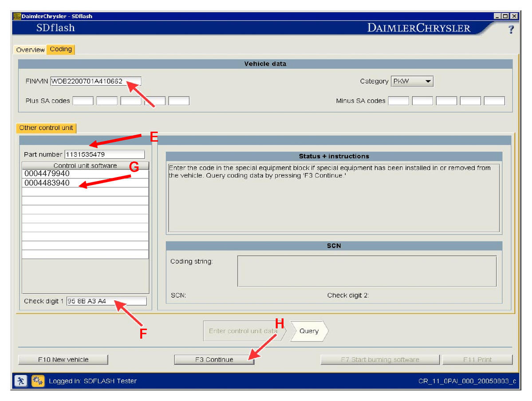Switch to the Overview tab
This screenshot has width=532, height=401.
pyautogui.click(x=30, y=50)
